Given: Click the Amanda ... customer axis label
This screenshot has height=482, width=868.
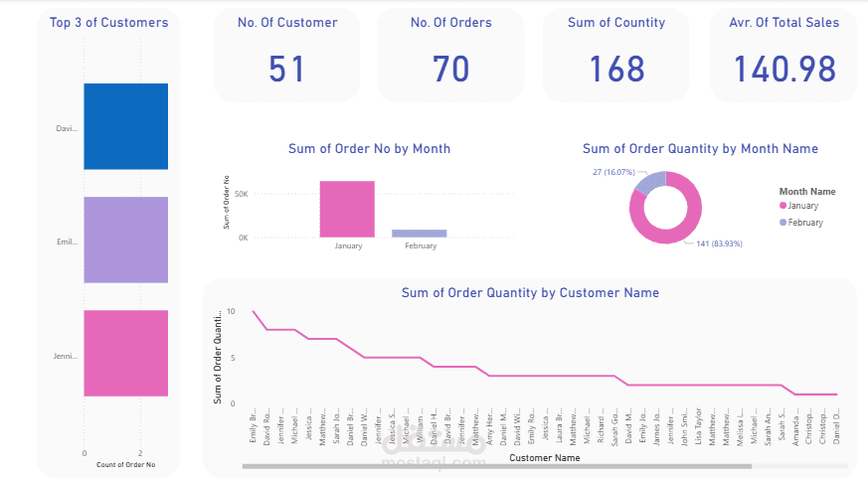Looking at the screenshot, I should [795, 426].
